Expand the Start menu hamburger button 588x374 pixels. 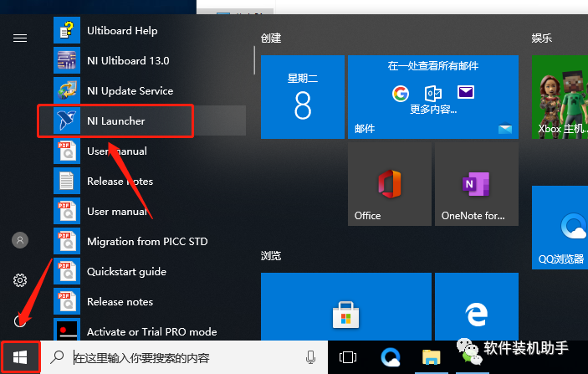(x=20, y=38)
